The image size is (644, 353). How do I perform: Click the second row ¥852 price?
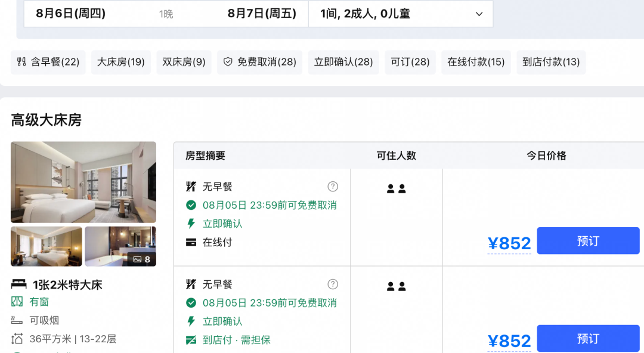tap(509, 341)
